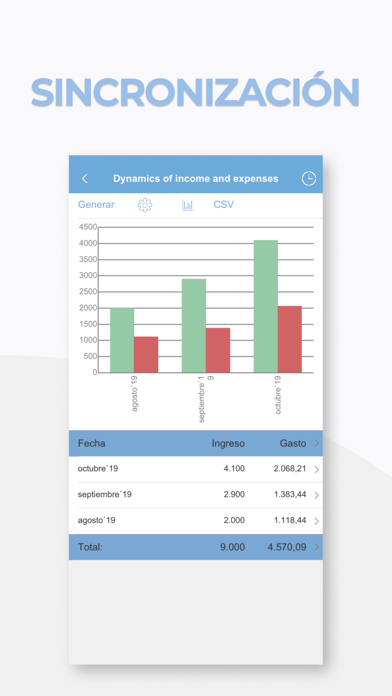
Task: Tap the octubre`19 chart axis label
Action: tap(278, 395)
